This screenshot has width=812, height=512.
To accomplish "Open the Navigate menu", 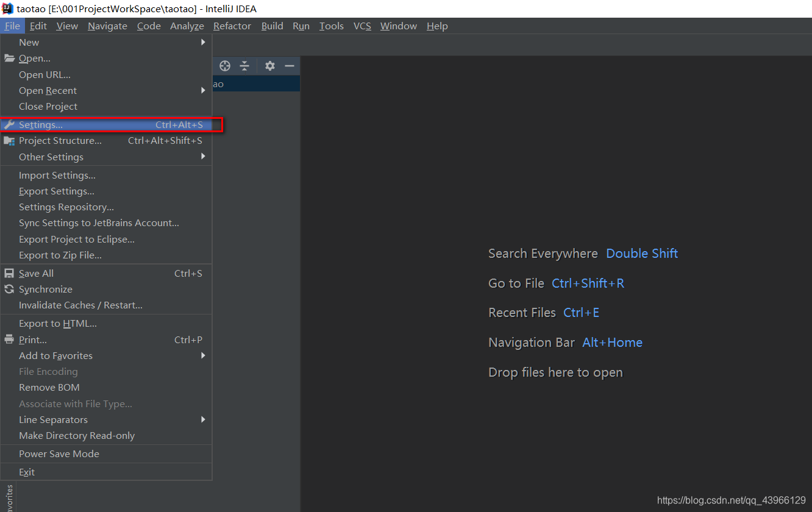I will 107,26.
